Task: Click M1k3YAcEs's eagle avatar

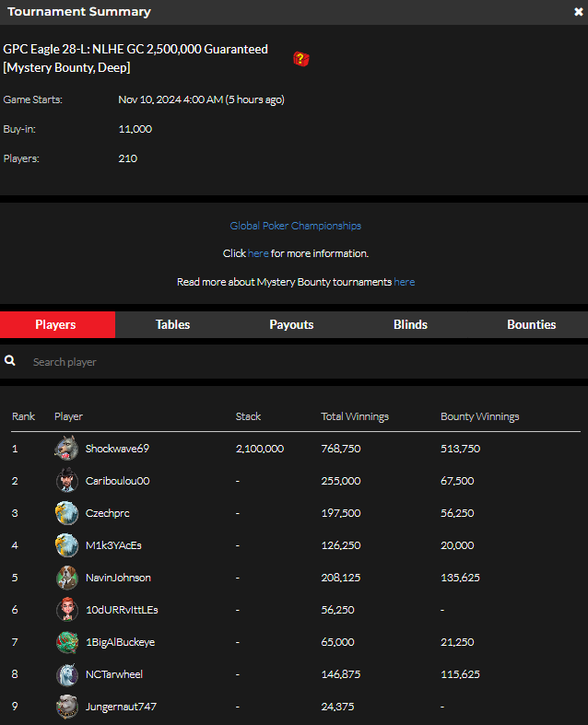Action: 66,545
